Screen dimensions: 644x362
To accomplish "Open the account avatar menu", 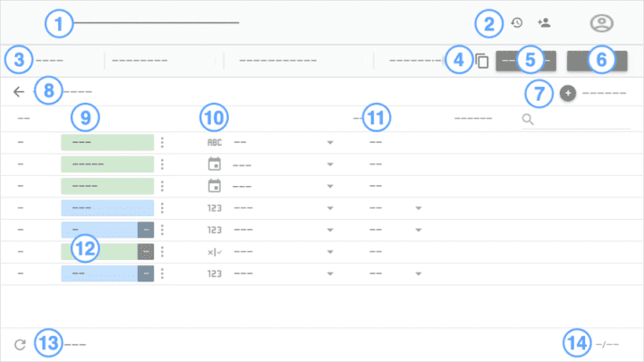I will [602, 23].
